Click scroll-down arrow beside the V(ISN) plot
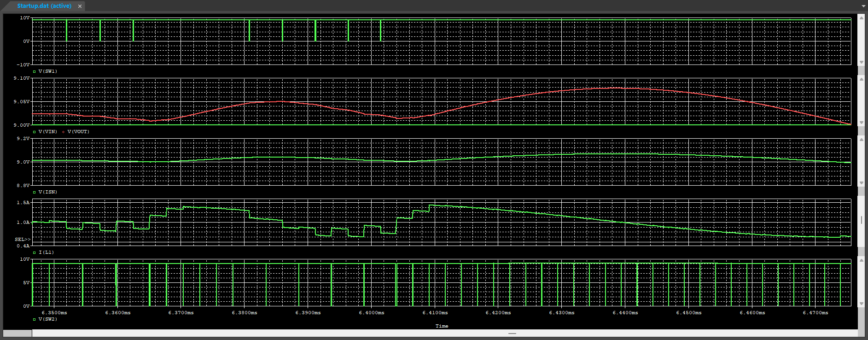The width and height of the screenshot is (868, 340). [861, 183]
